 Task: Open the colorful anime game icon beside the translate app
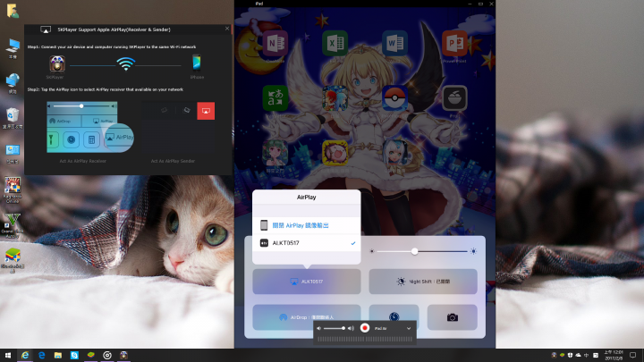[335, 98]
